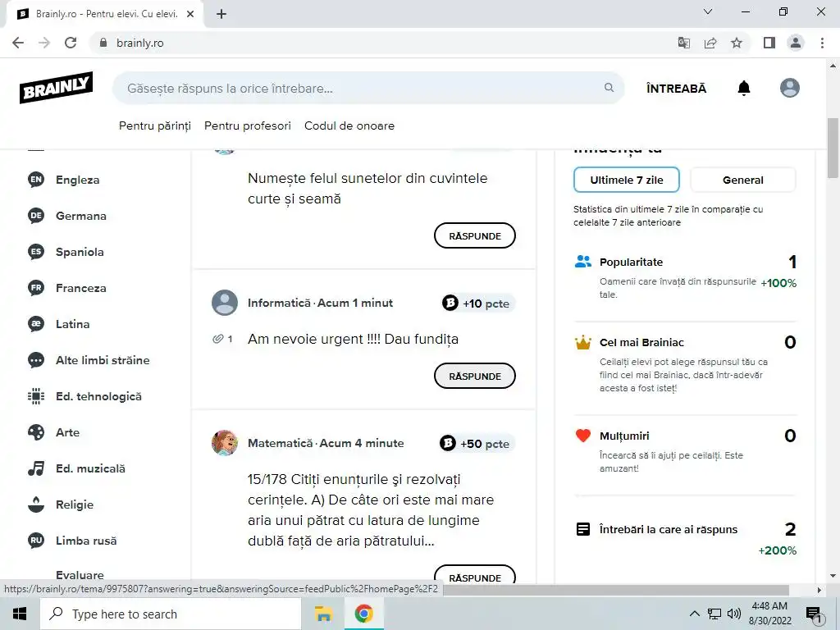
Task: Click RĂSPUNDE on the Informatică question
Action: tap(475, 376)
